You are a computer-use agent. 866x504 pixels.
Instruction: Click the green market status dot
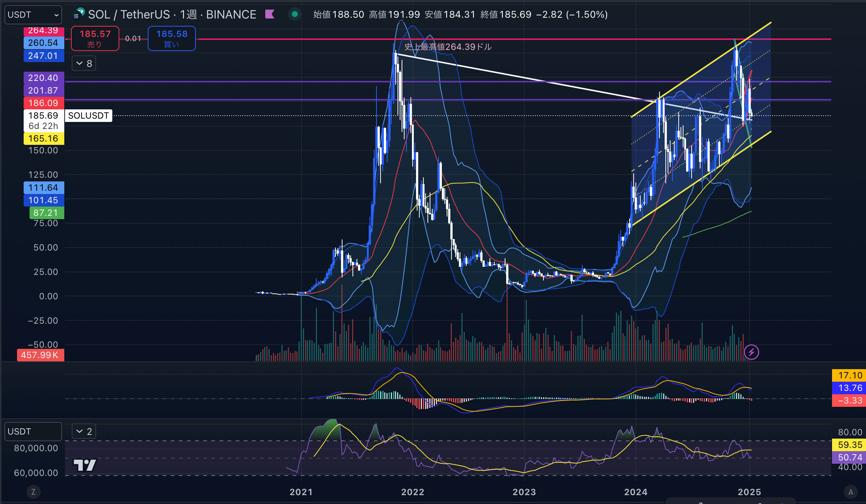[x=295, y=14]
